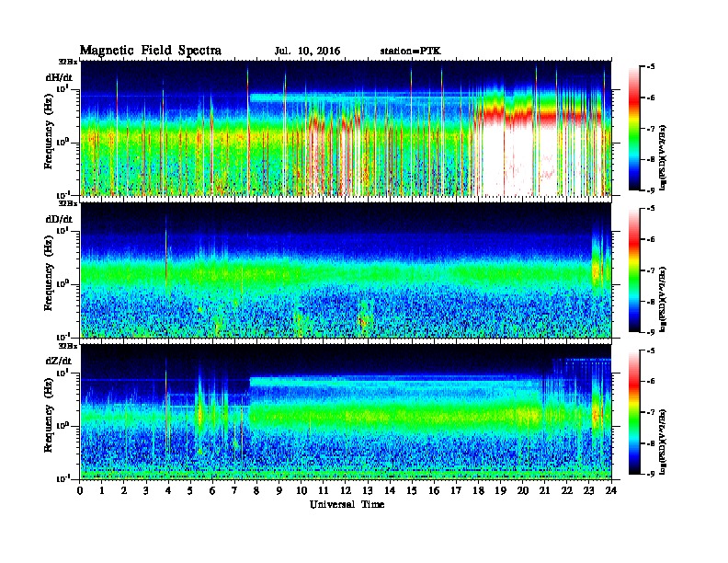Click the "dD/dt" panel label
The image size is (728, 563).
(59, 219)
